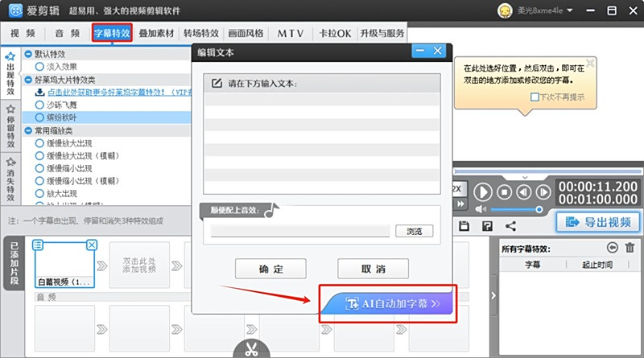This screenshot has width=644, height=358.
Task: Click the edit pencil icon in text header
Action: click(217, 83)
